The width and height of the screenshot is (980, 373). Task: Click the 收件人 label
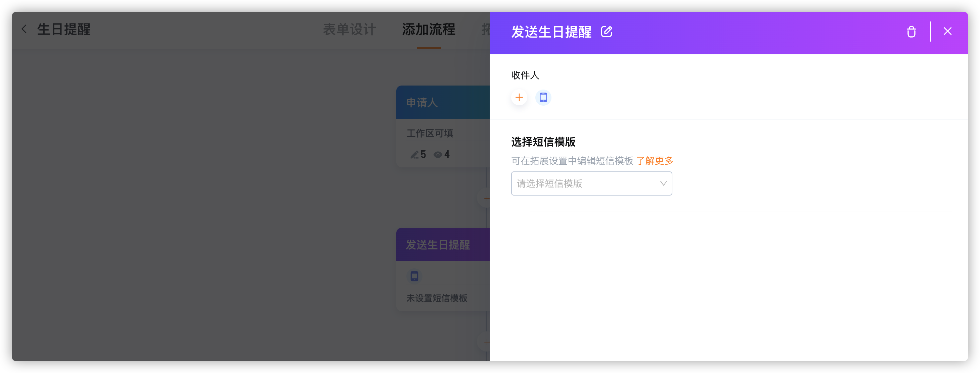click(x=525, y=75)
